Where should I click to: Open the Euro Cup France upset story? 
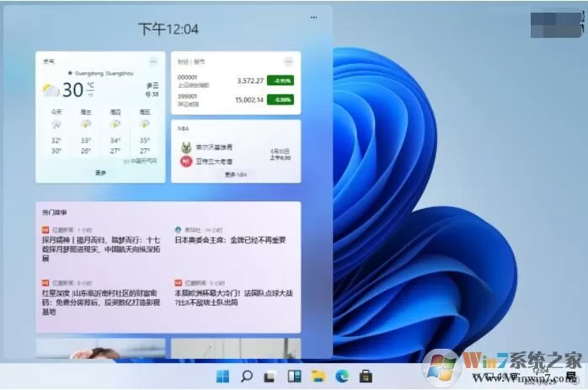point(233,297)
